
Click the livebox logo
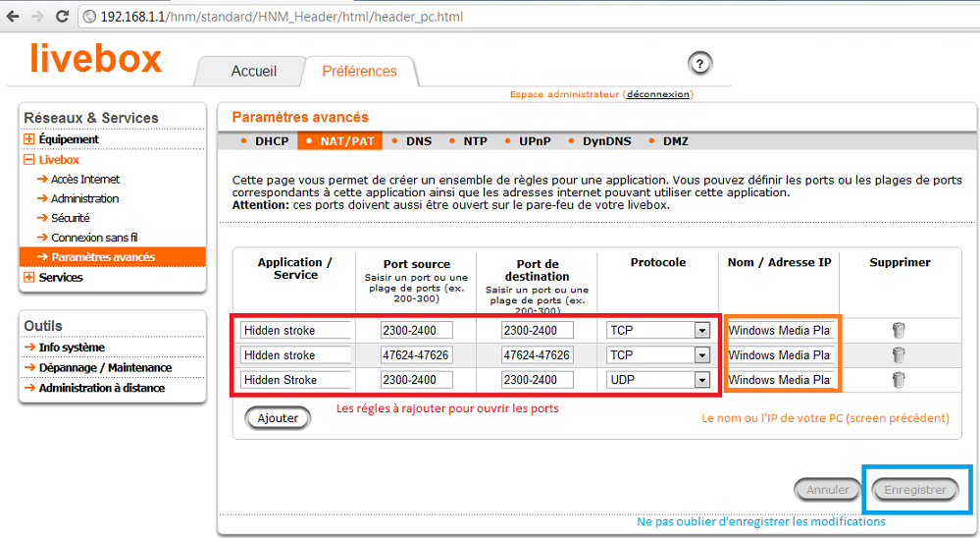95,58
